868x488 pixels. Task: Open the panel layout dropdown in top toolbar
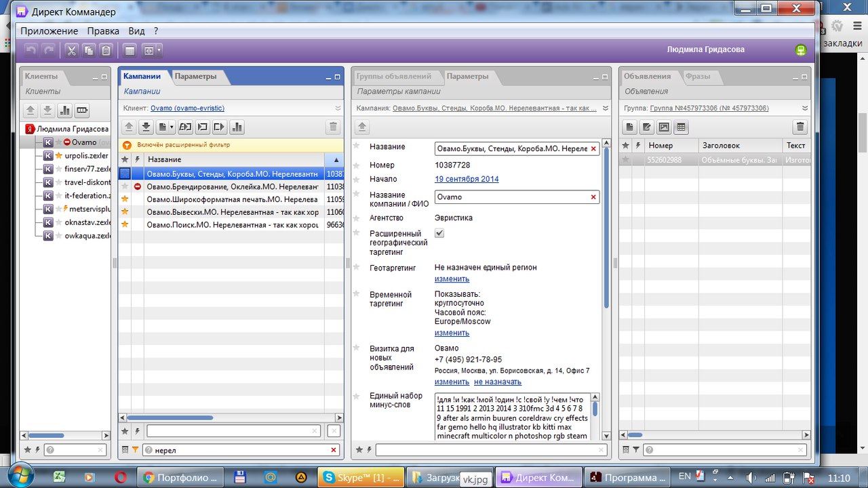pos(152,50)
